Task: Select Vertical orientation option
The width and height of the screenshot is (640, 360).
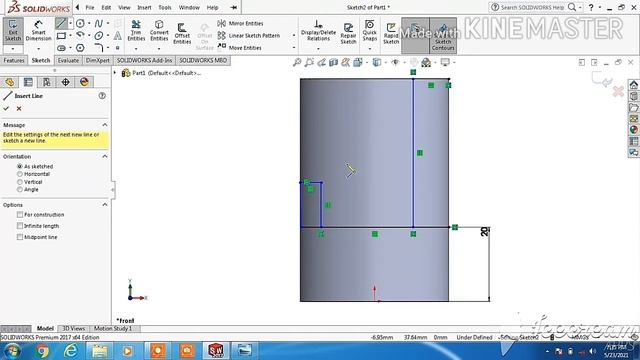Action: coord(20,182)
